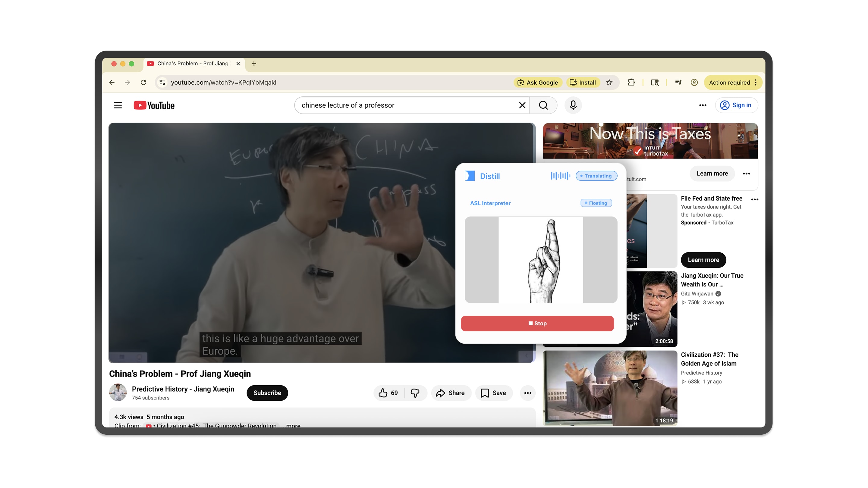Click the Distill title text
The width and height of the screenshot is (868, 488).
coord(489,176)
